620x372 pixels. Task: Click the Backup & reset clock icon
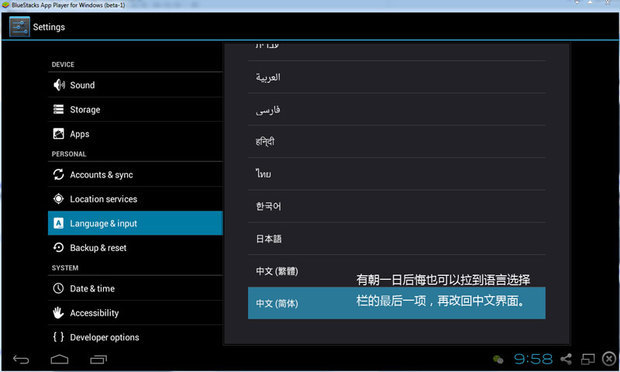point(59,247)
